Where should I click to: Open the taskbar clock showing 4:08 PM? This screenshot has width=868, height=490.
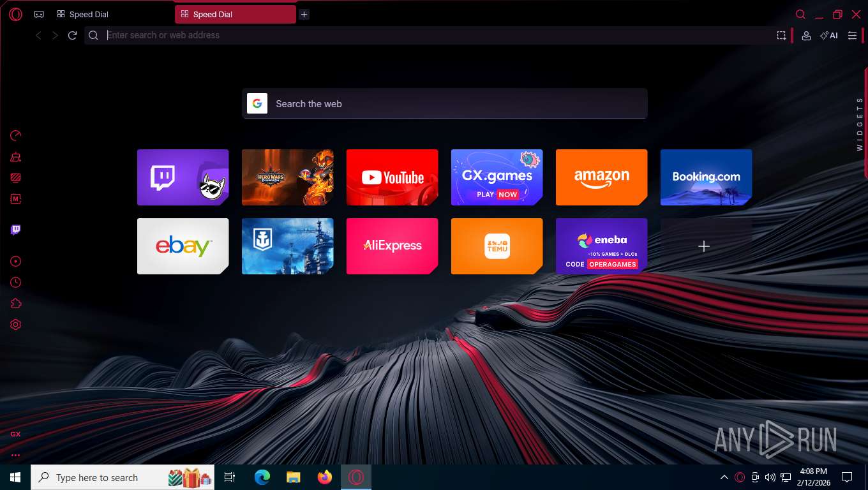pos(813,477)
